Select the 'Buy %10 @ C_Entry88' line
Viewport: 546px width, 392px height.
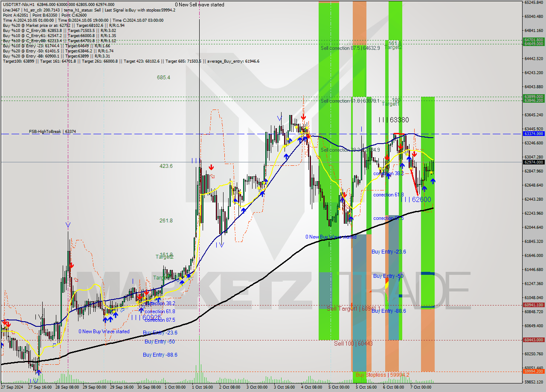[x=59, y=40]
